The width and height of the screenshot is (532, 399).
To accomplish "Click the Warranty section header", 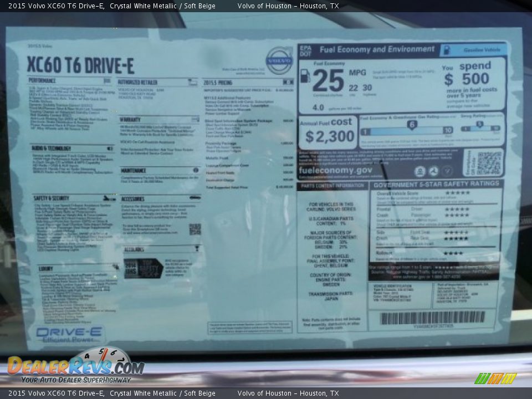I will (x=131, y=119).
